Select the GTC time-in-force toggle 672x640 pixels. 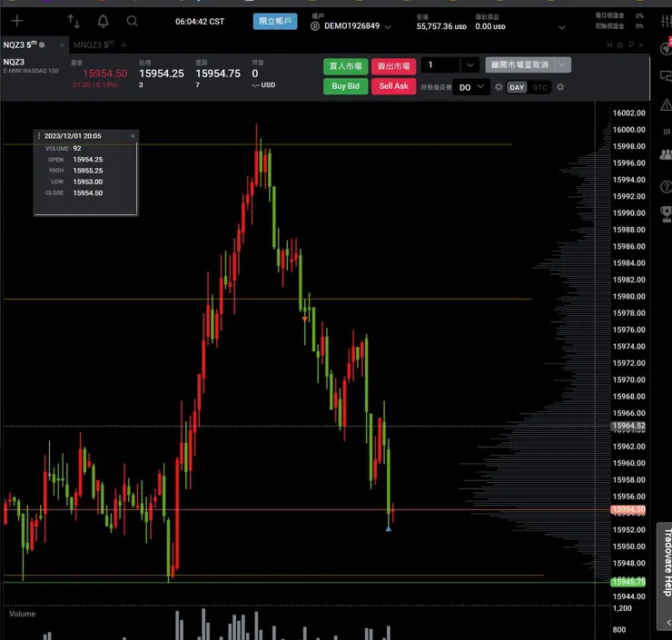(539, 87)
